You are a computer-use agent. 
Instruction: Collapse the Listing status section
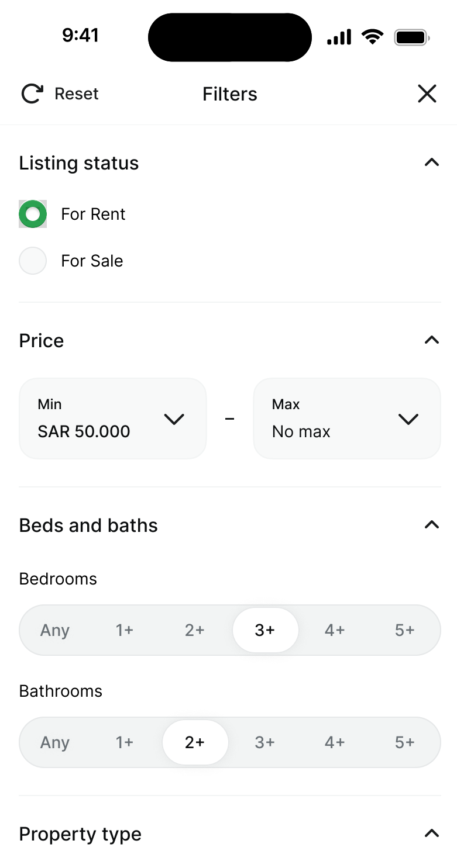click(x=431, y=162)
